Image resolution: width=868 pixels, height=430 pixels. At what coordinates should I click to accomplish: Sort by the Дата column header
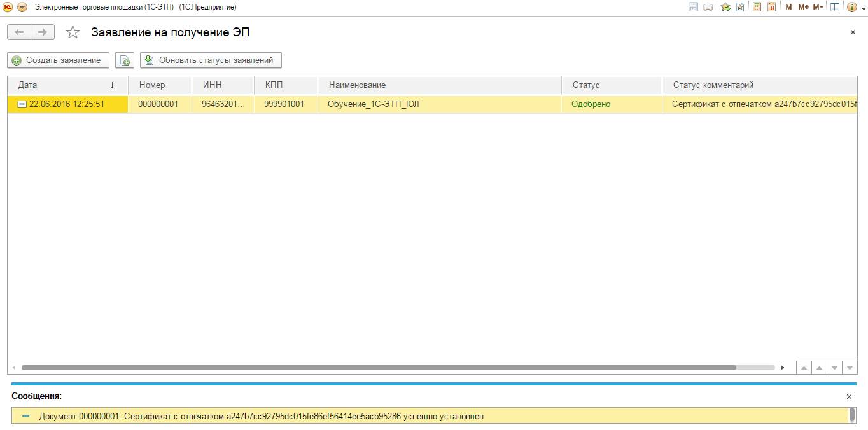tap(67, 85)
